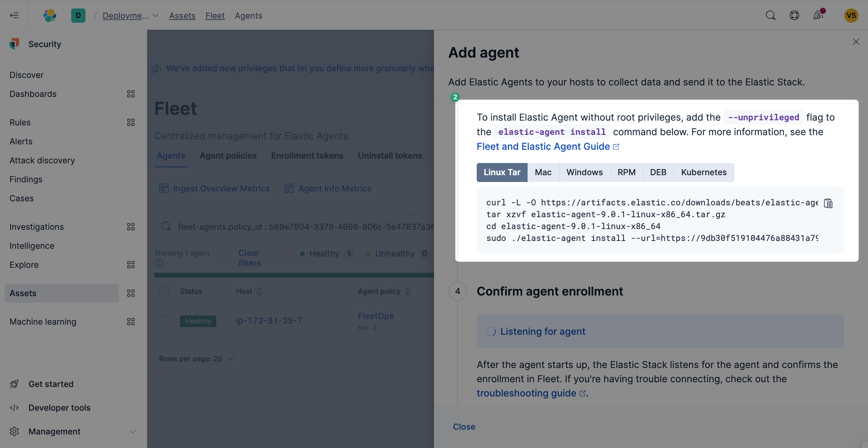Open the FleetOps agent policy link

[376, 316]
